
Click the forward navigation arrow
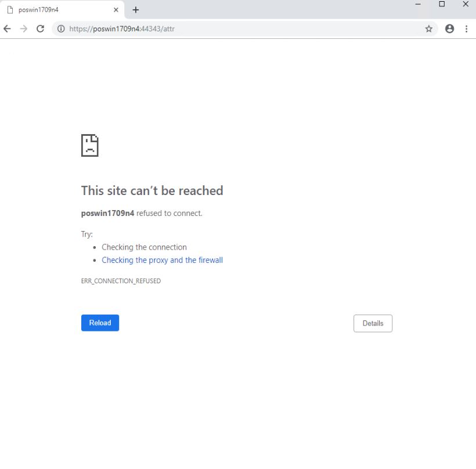click(x=24, y=28)
